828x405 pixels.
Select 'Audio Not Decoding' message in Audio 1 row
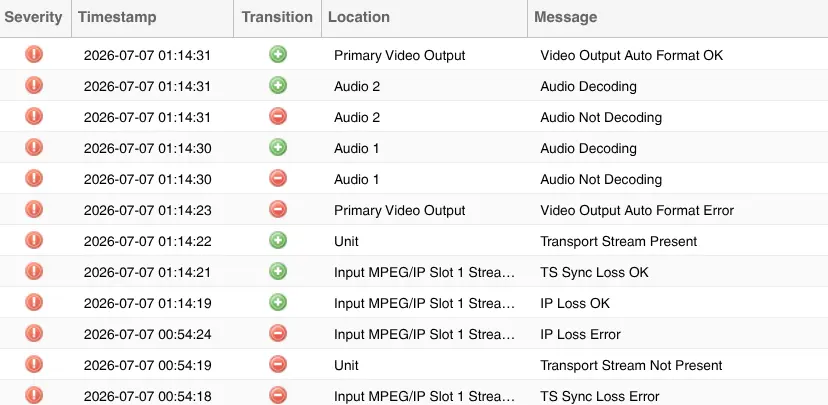[601, 180]
